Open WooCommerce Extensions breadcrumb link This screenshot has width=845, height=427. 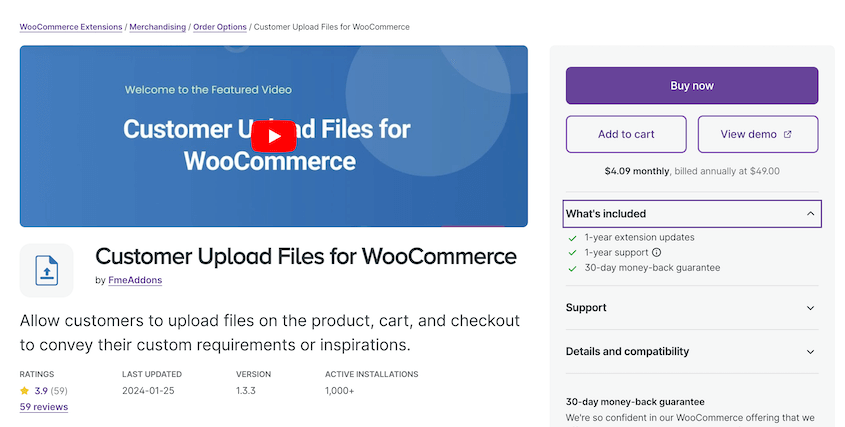click(x=71, y=27)
